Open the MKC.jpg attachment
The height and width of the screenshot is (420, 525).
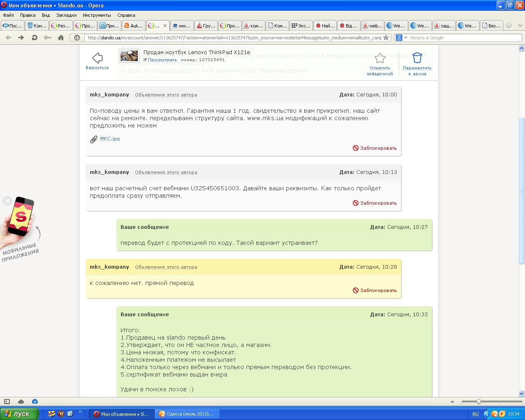[x=110, y=139]
